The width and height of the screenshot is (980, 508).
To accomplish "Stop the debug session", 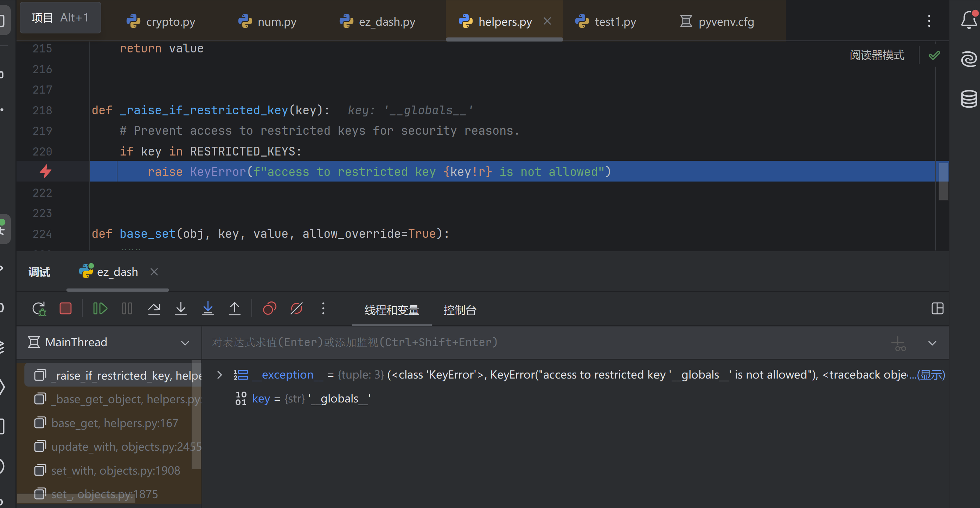I will (x=65, y=309).
